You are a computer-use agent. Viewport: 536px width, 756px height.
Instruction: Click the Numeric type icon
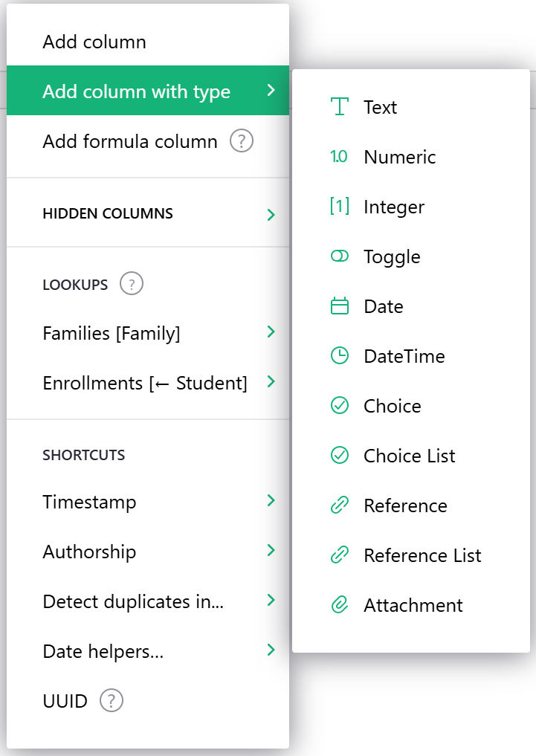coord(339,157)
